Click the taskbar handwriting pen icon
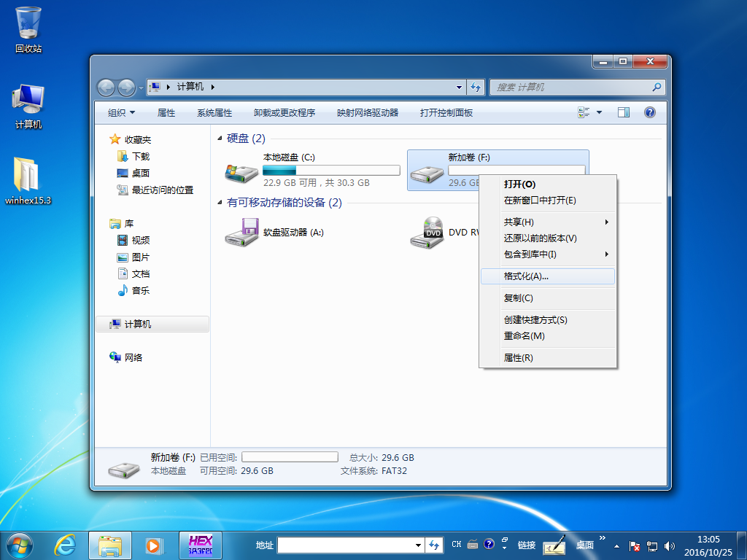This screenshot has width=747, height=560. [554, 545]
